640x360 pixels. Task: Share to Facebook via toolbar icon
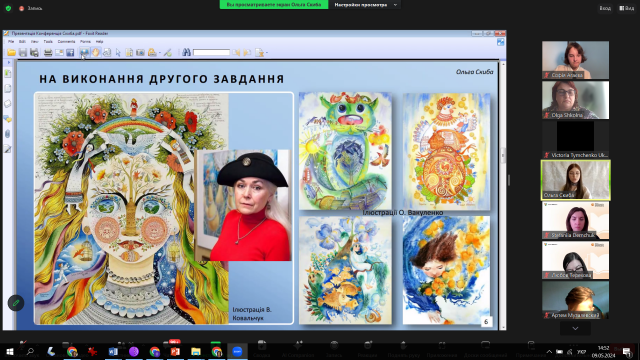[70, 52]
